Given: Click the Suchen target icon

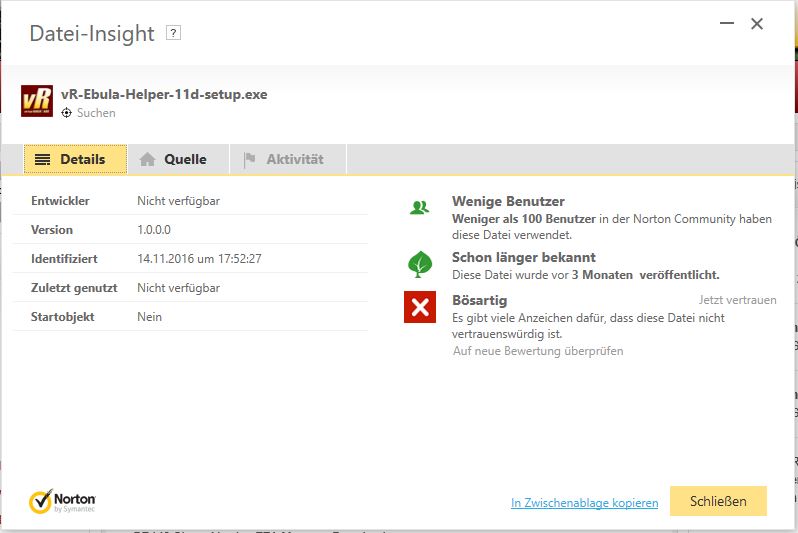Looking at the screenshot, I should click(66, 113).
